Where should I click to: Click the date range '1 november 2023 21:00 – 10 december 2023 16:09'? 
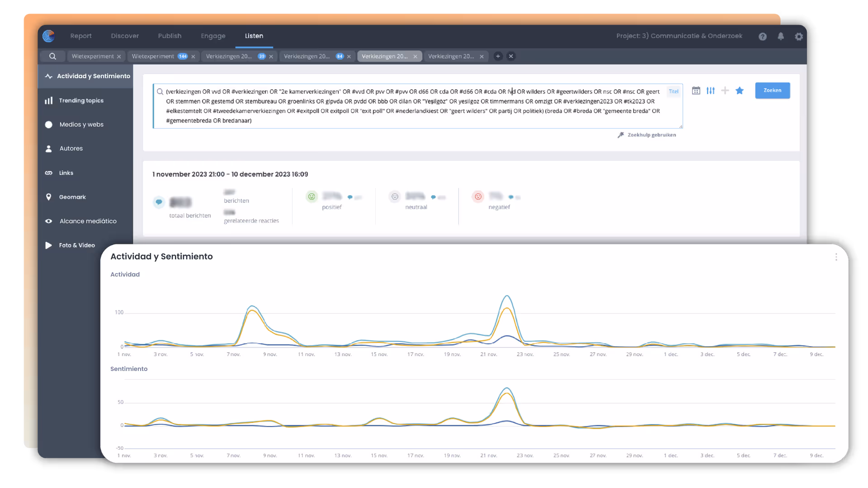(x=230, y=174)
